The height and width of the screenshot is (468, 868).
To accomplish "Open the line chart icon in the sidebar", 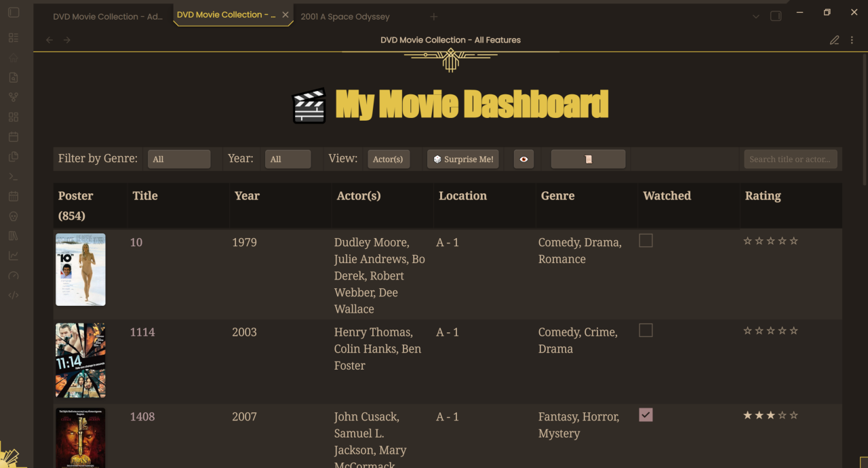I will (14, 255).
